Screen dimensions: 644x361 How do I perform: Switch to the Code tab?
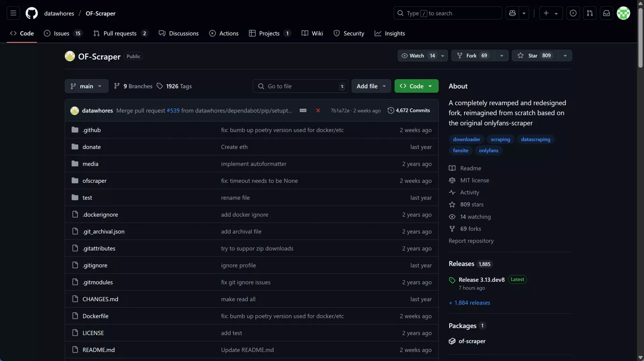pos(22,33)
